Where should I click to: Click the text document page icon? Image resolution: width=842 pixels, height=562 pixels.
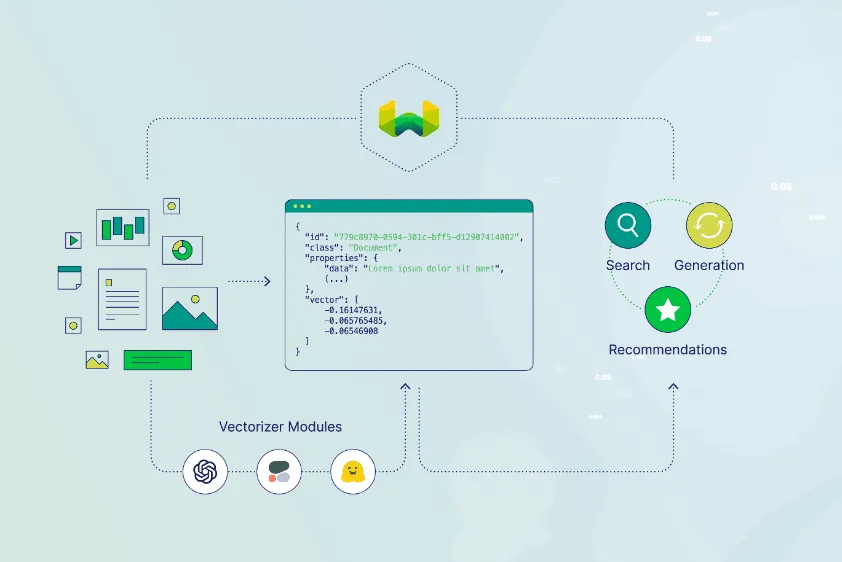(x=122, y=299)
